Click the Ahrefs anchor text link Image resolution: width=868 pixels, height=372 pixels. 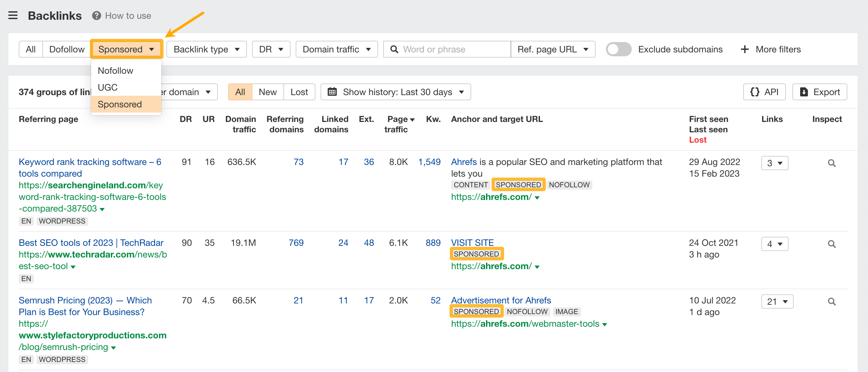[464, 162]
